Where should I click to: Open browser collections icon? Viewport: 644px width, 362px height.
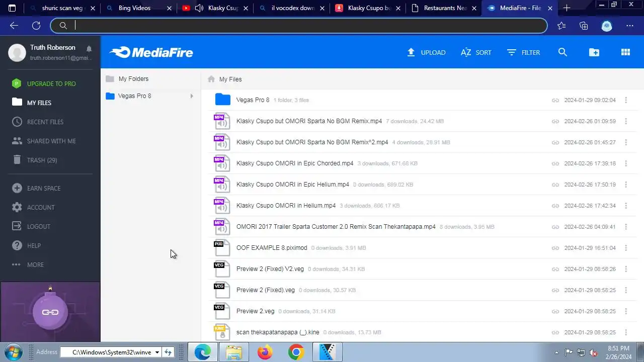(x=584, y=26)
